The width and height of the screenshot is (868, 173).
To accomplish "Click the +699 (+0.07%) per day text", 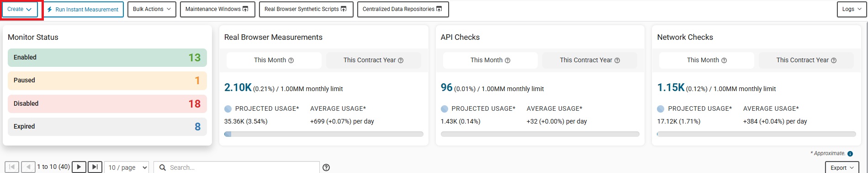I will 342,122.
